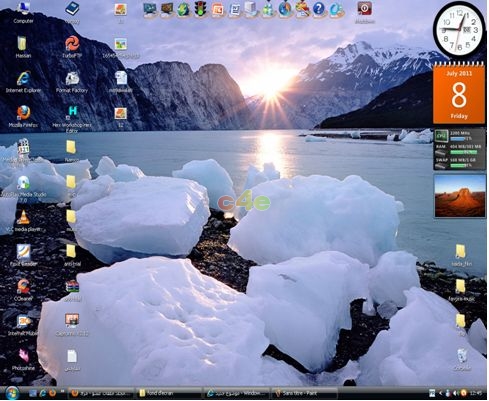Viewport: 489px width, 401px height.
Task: Expand the hidden system tray icons arrow
Action: pyautogui.click(x=440, y=393)
